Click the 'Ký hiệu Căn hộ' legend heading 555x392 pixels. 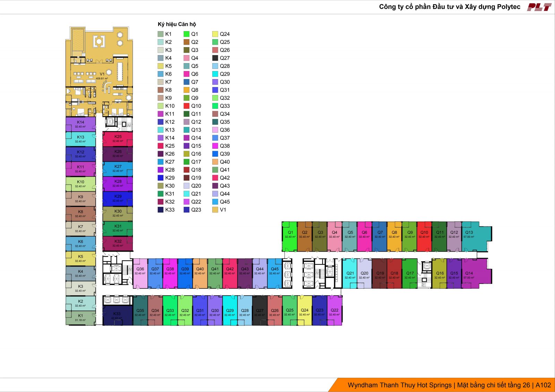tap(177, 24)
